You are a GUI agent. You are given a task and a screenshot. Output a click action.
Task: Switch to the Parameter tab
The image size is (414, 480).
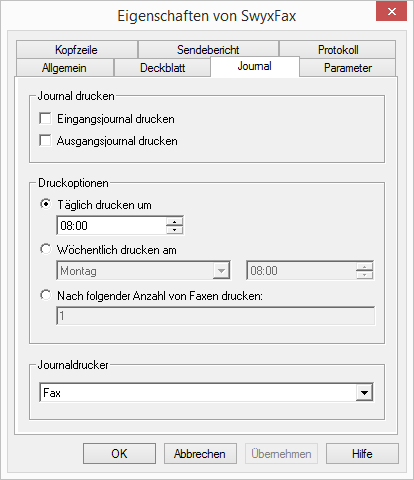(x=348, y=68)
